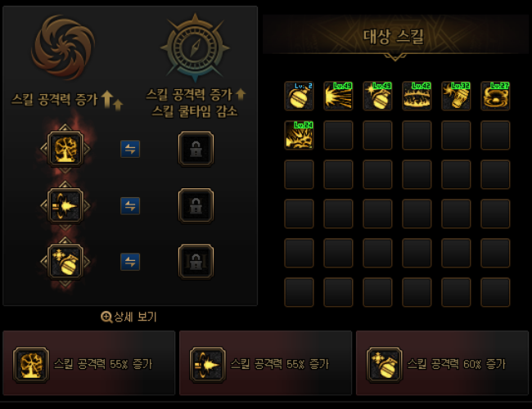Screen dimensions: 532x409
Task: Open 상세 보기 detail view link
Action: point(128,317)
